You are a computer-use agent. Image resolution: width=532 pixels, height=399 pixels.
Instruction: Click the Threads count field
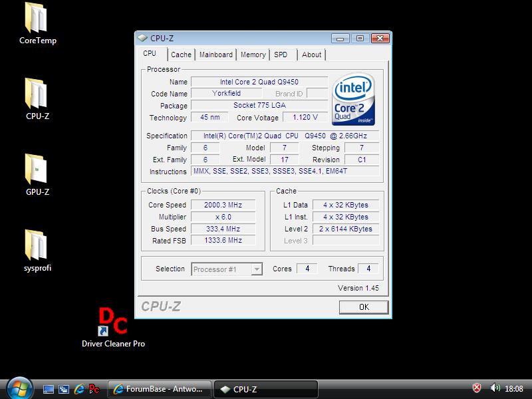368,269
